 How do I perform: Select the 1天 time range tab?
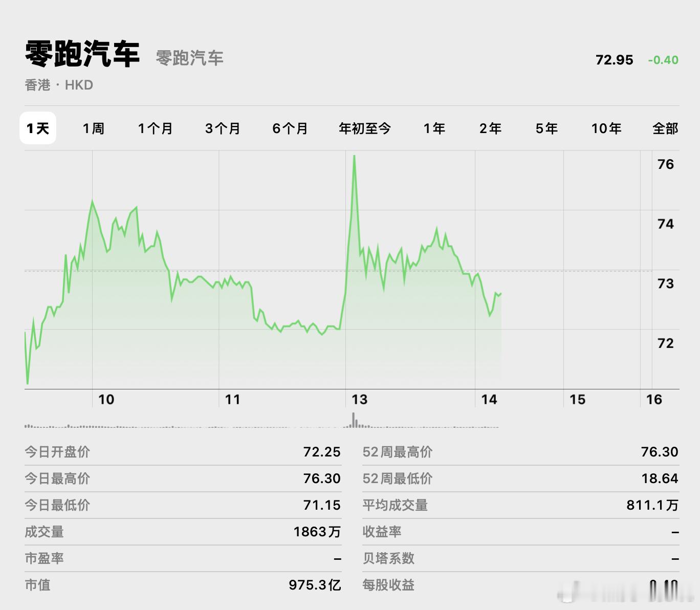(38, 128)
